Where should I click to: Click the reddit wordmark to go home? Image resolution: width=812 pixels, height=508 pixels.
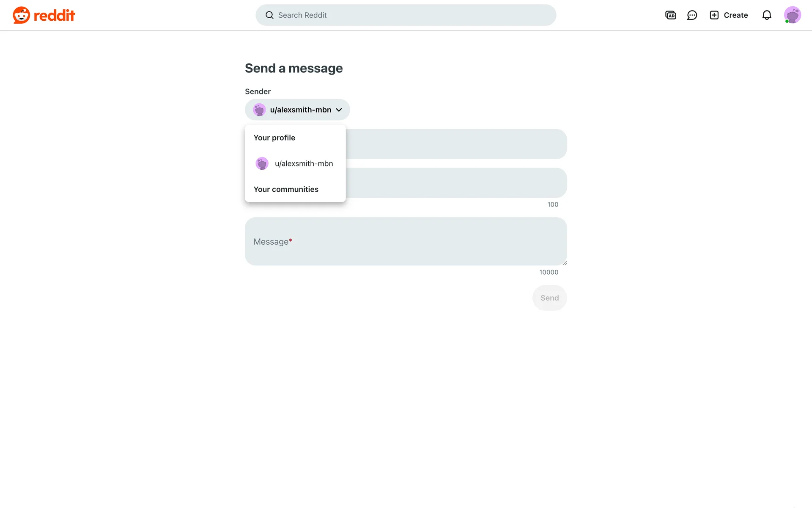pyautogui.click(x=54, y=16)
